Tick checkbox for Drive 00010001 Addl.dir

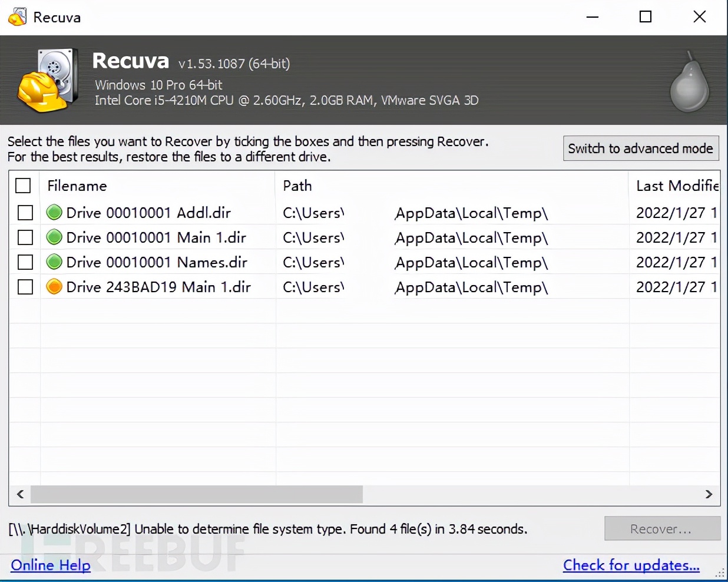pos(25,213)
